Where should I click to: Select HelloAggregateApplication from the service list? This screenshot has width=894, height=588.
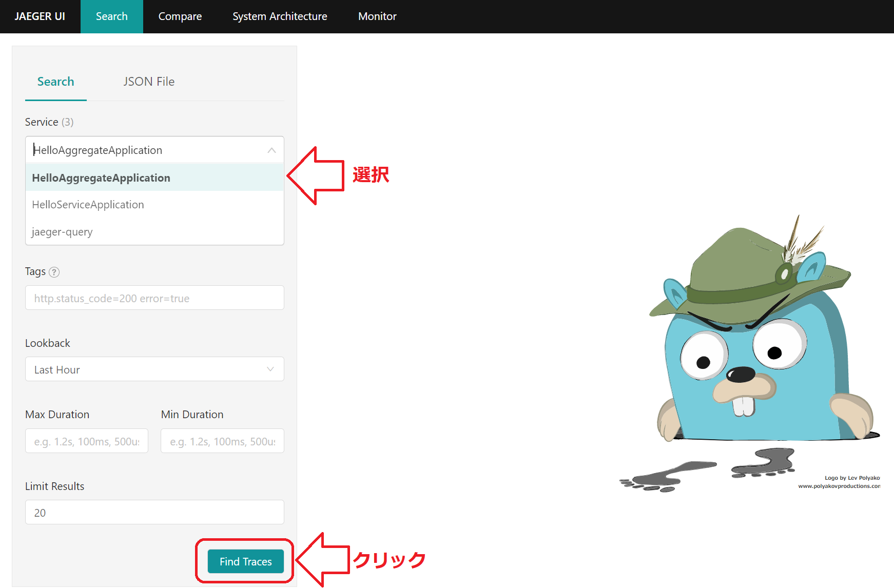tap(101, 178)
